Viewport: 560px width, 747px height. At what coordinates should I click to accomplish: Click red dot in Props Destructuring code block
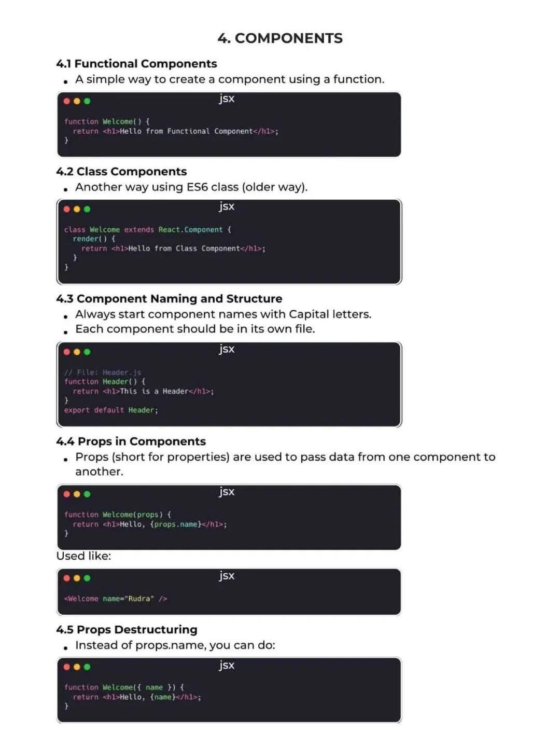(67, 667)
